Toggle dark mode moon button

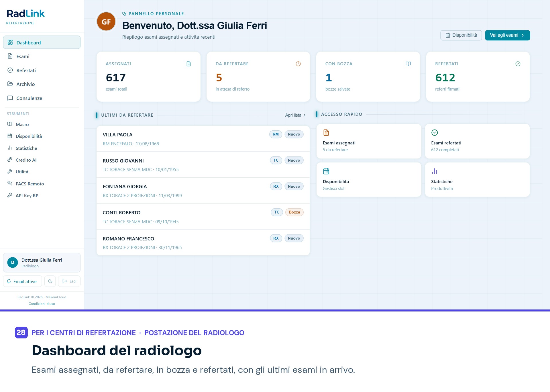(50, 281)
